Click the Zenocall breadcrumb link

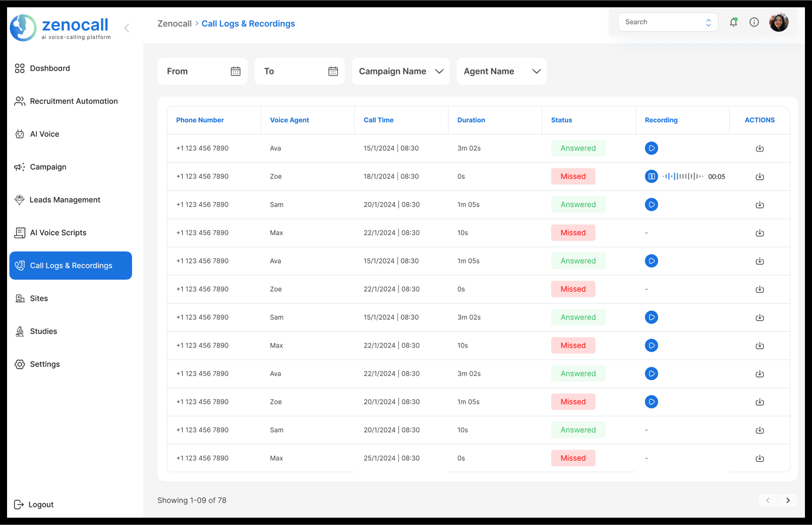pyautogui.click(x=174, y=23)
